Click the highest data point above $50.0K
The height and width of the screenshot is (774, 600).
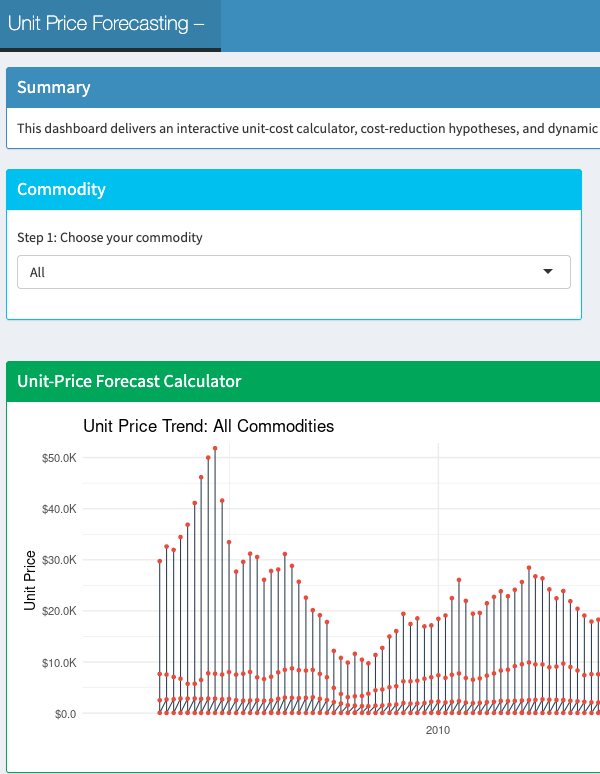[x=215, y=448]
